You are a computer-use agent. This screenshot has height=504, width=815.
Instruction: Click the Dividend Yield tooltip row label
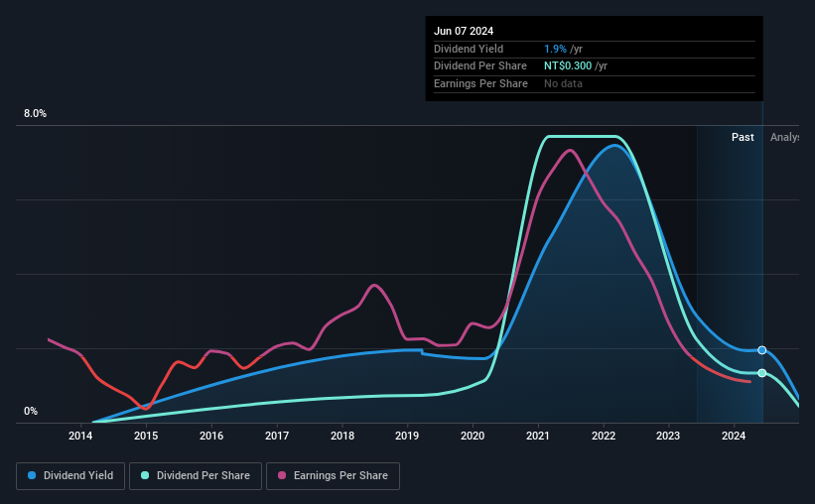tap(469, 49)
